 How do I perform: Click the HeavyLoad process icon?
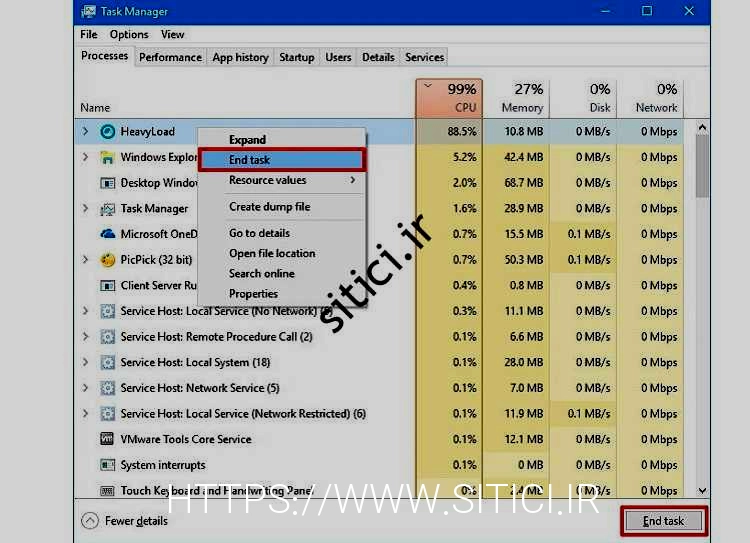click(108, 132)
